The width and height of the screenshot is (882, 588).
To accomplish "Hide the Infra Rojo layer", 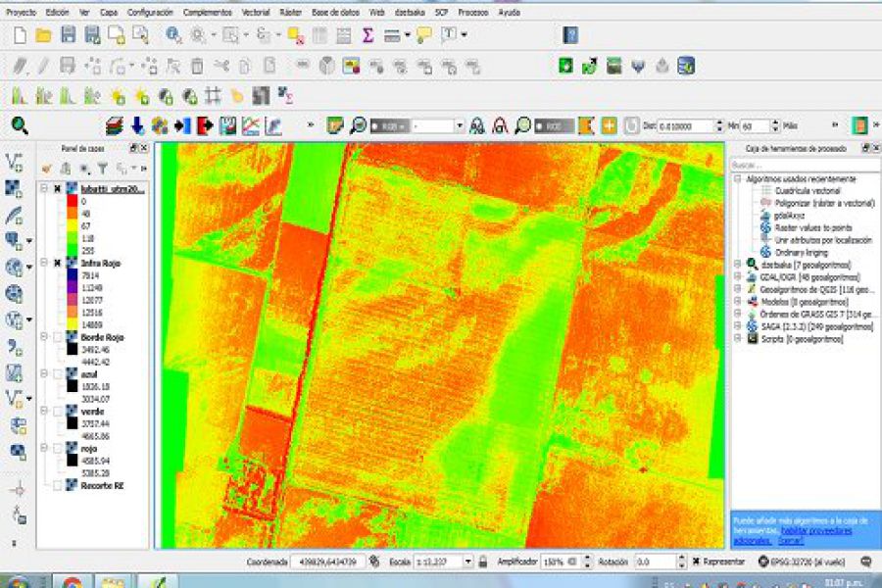I will [x=58, y=264].
